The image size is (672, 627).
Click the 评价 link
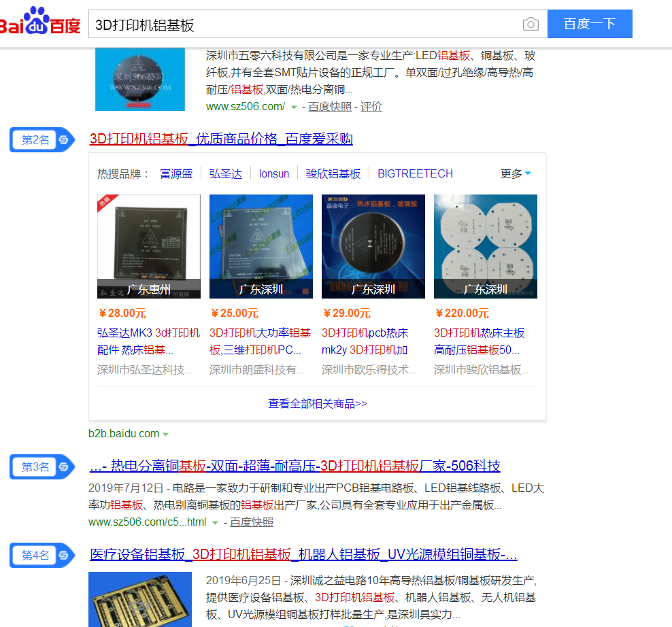[371, 107]
